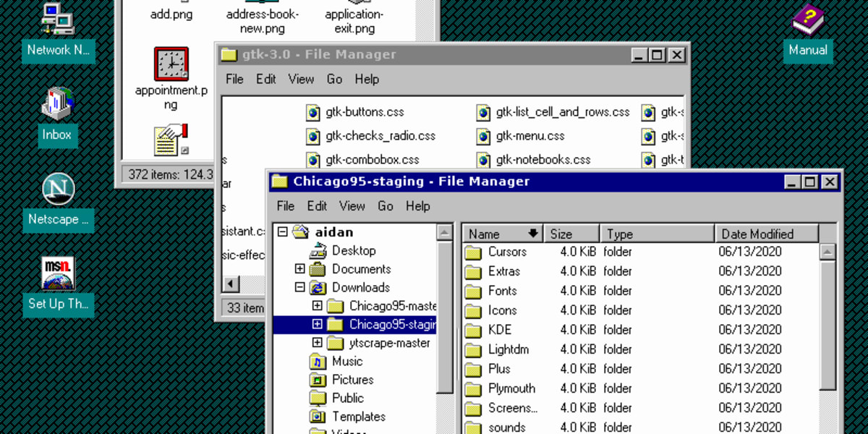
Task: Collapse the aidan tree node
Action: (x=283, y=232)
